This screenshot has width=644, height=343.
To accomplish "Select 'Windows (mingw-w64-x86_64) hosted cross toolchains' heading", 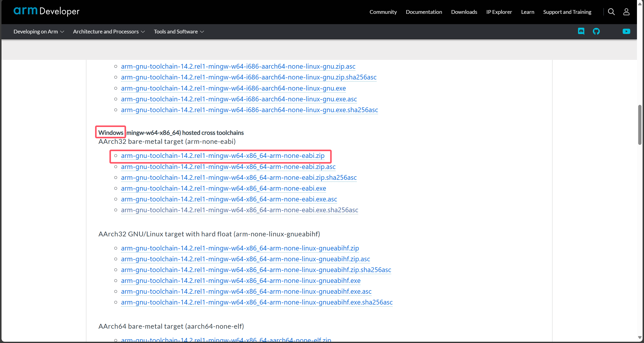I will pos(171,133).
